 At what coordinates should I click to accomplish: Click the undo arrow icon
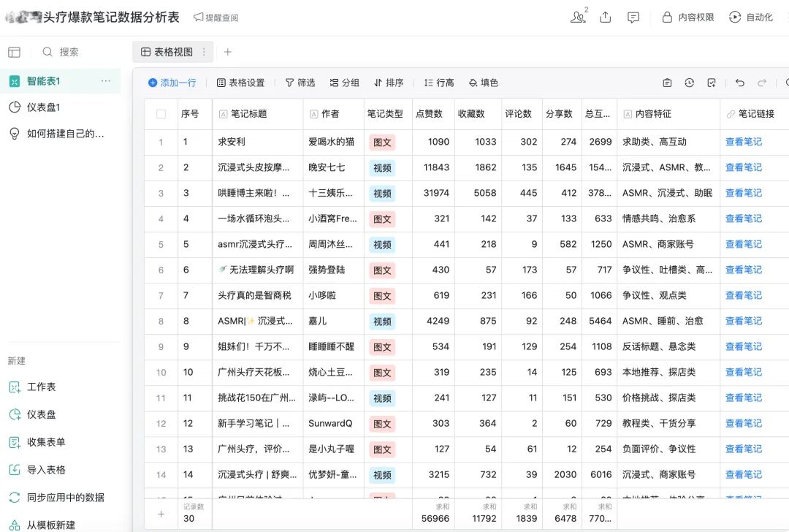pyautogui.click(x=740, y=83)
